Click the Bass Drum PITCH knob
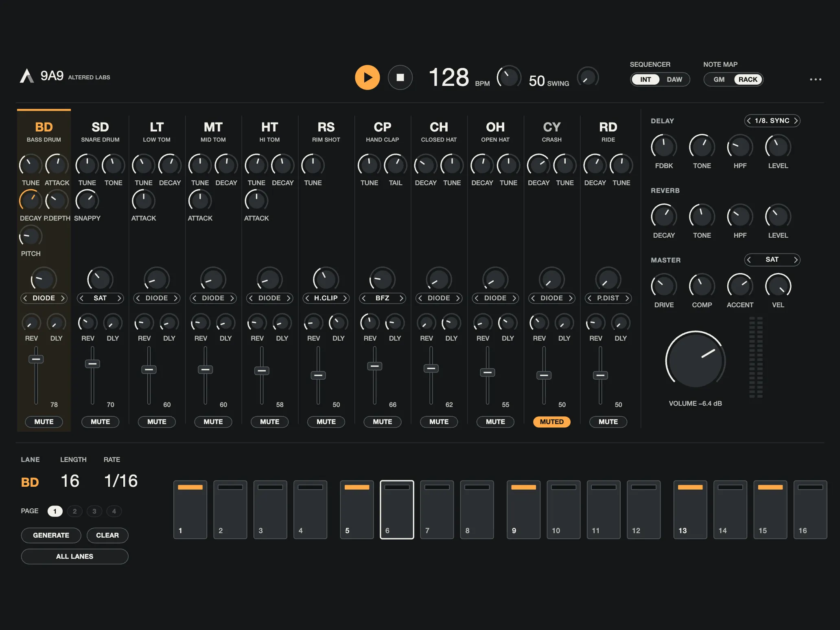Viewport: 840px width, 630px height. pyautogui.click(x=31, y=236)
